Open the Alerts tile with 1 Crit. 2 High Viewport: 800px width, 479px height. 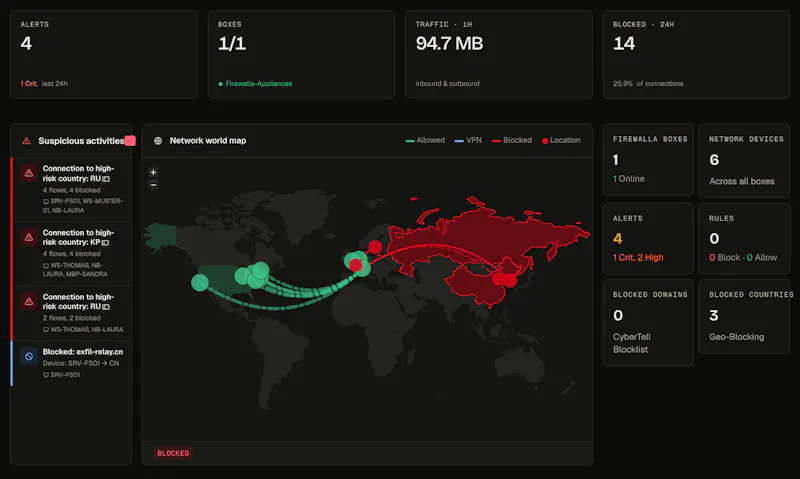(x=648, y=238)
